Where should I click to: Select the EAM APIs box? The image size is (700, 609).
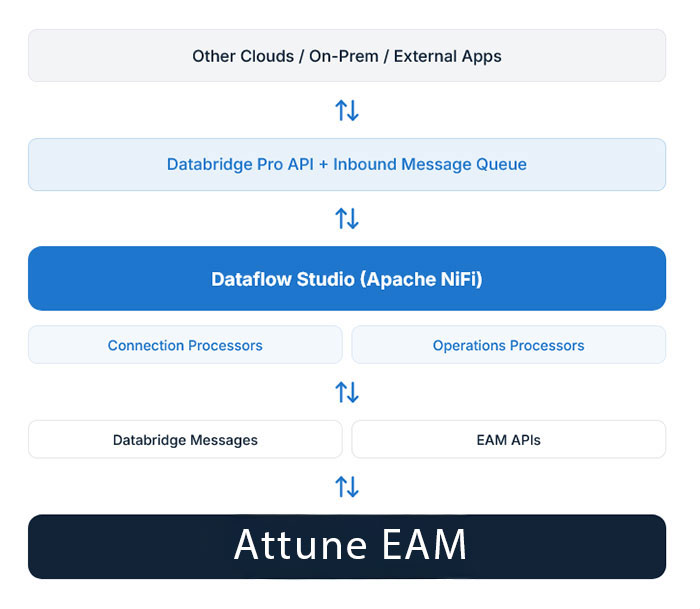[508, 440]
